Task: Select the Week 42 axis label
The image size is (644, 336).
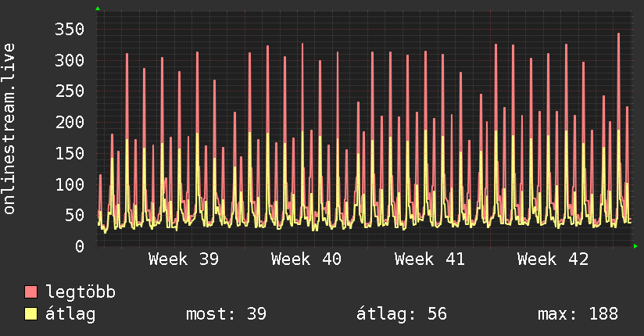Action: [x=553, y=259]
